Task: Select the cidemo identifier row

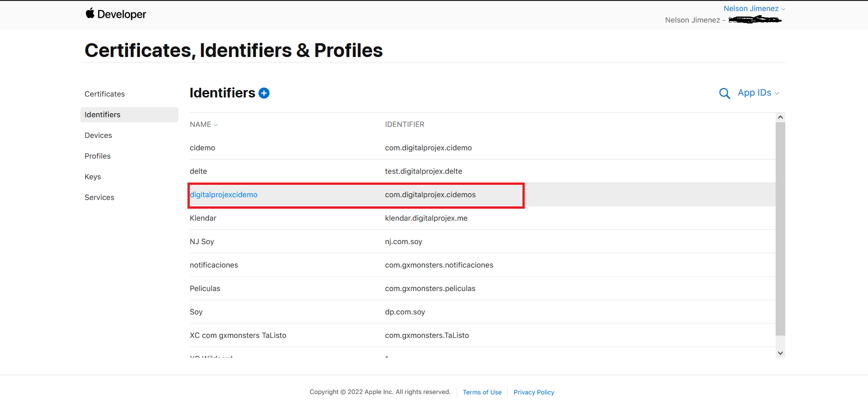Action: coord(203,148)
